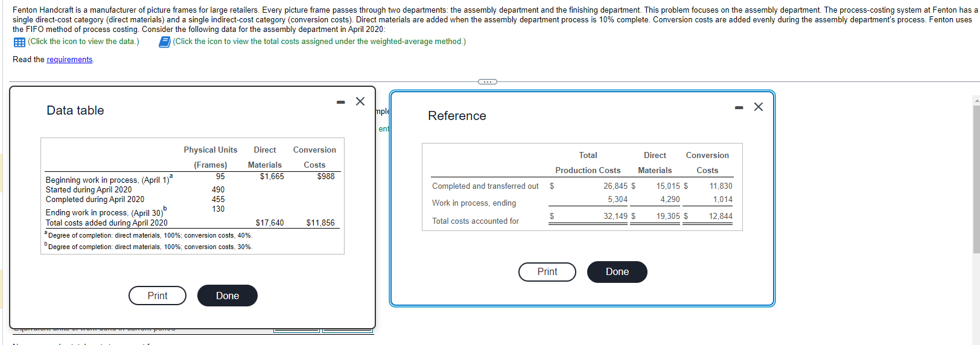This screenshot has height=345, width=980.
Task: Select the '1,014' conversion costs value
Action: tap(722, 199)
